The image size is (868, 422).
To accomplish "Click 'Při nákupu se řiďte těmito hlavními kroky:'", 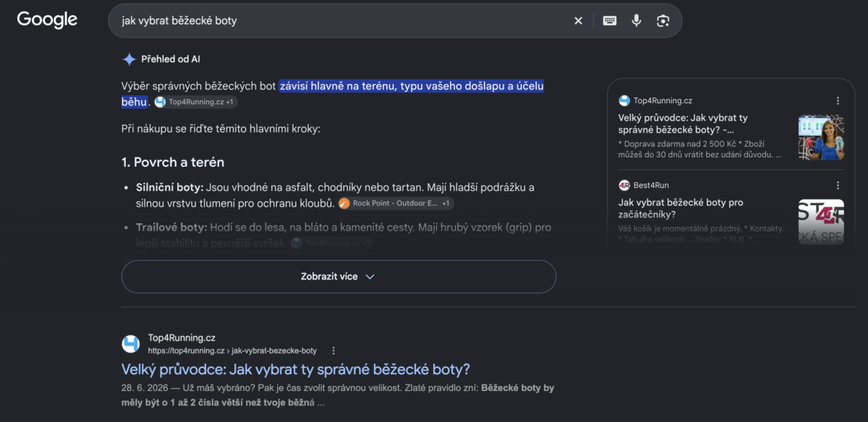I will [221, 129].
